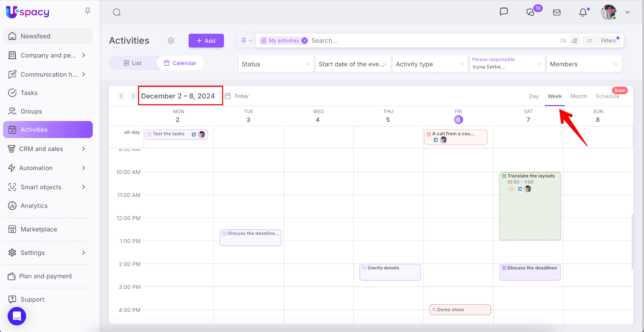The image size is (644, 332).
Task: Open the mail envelope icon
Action: point(557,12)
